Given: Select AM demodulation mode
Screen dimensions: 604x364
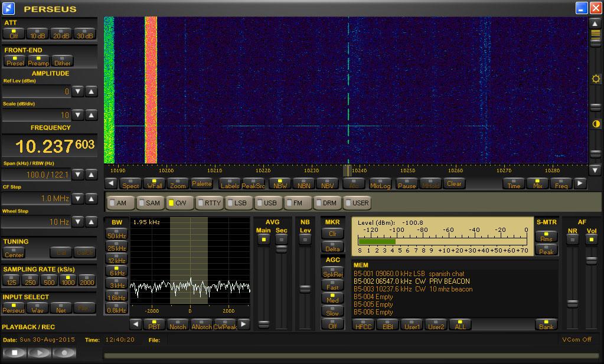Looking at the screenshot, I should pyautogui.click(x=120, y=203).
